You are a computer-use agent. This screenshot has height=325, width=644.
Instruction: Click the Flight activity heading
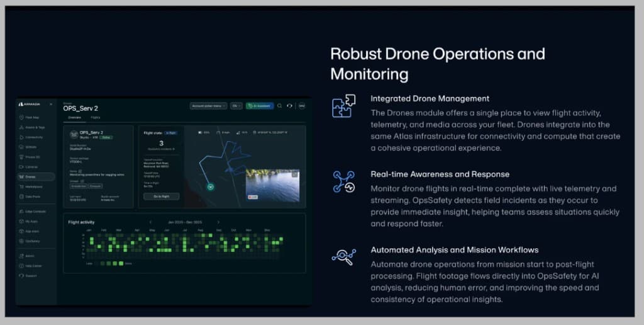tap(81, 222)
